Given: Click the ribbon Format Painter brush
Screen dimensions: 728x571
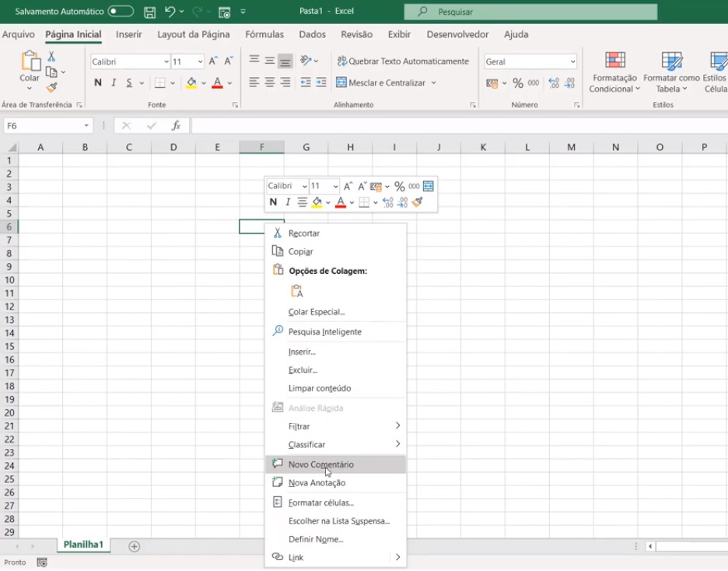Looking at the screenshot, I should coord(51,87).
